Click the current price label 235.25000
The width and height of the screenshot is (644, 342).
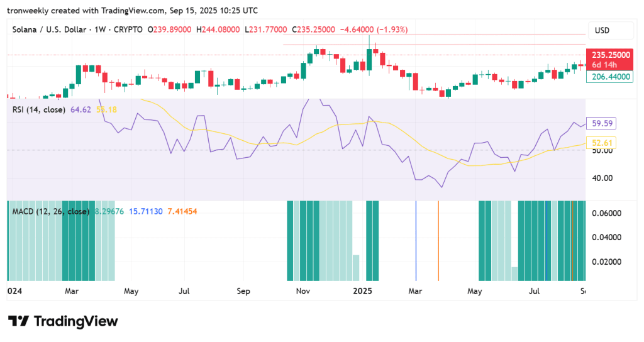611,55
